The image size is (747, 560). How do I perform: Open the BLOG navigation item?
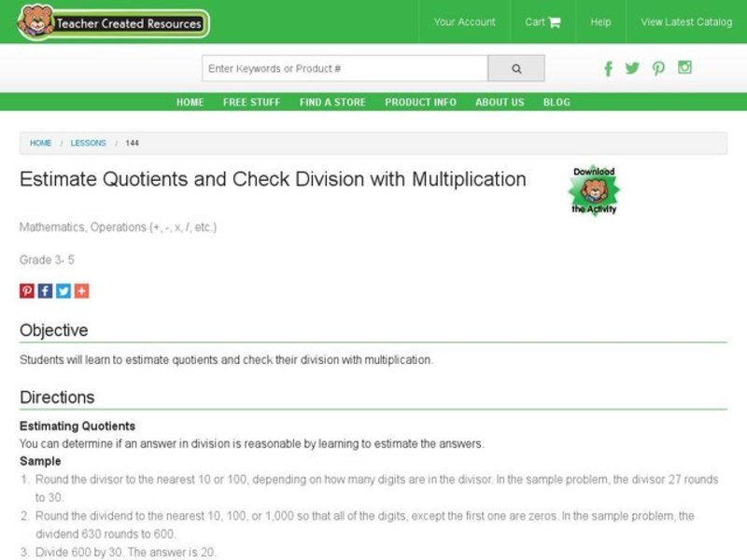pos(557,103)
